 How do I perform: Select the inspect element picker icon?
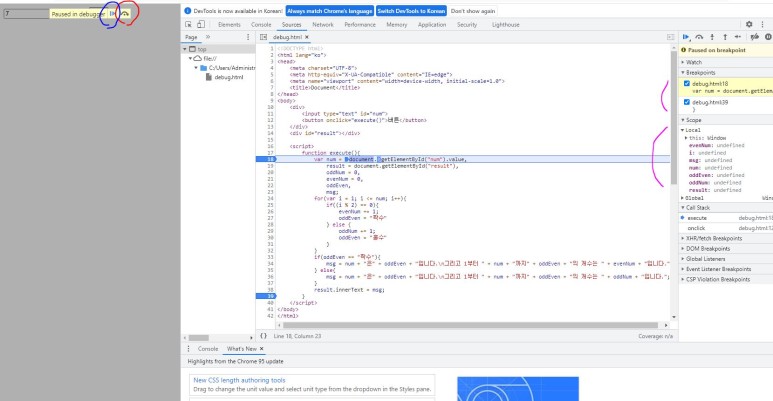point(188,24)
